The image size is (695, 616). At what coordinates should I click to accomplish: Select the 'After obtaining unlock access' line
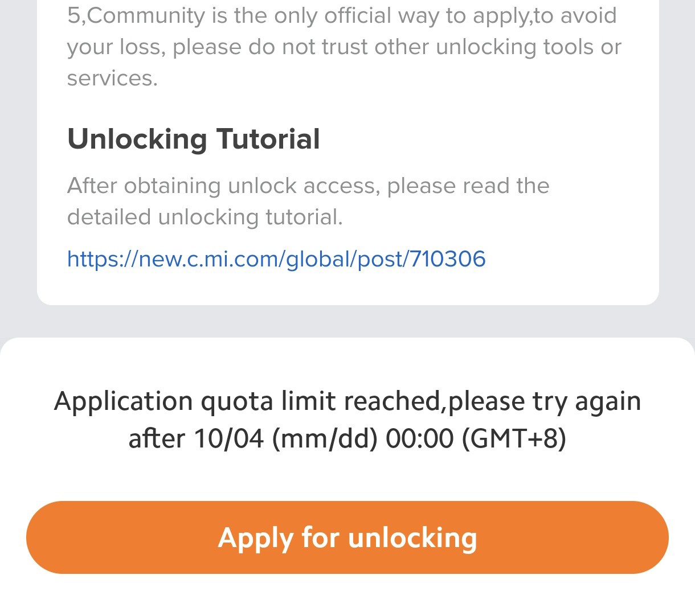[308, 186]
